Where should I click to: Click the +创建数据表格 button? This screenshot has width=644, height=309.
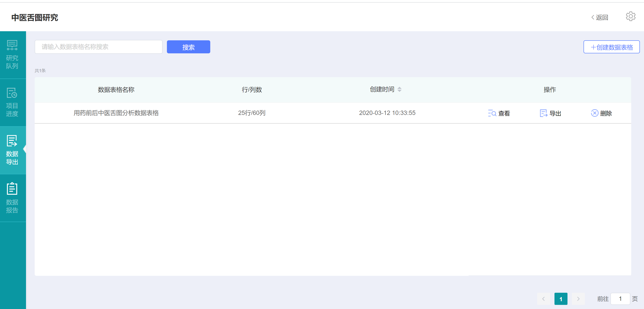pos(611,47)
